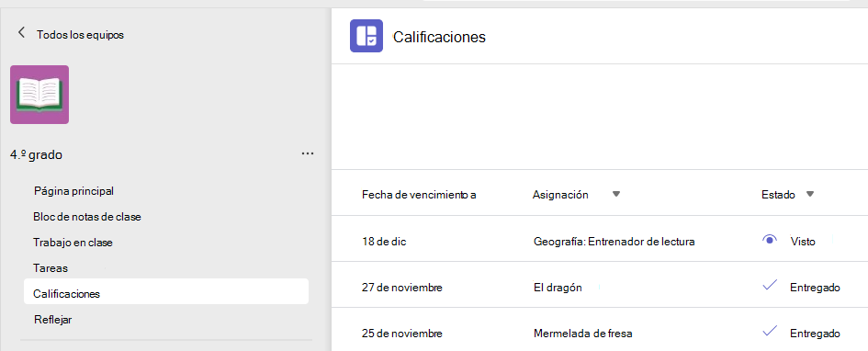
Task: Open the Estado filter dropdown arrow
Action: tap(810, 194)
